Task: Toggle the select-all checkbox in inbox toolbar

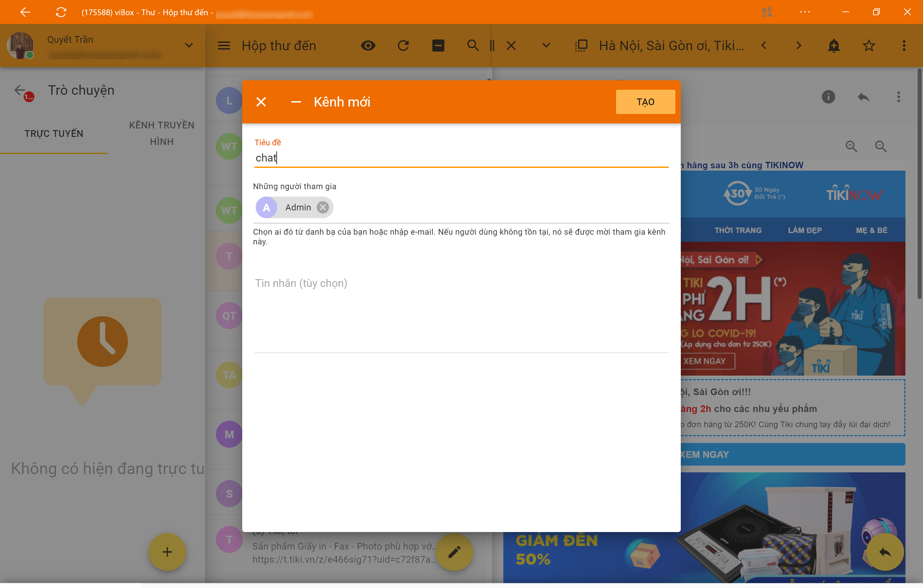Action: [x=438, y=46]
